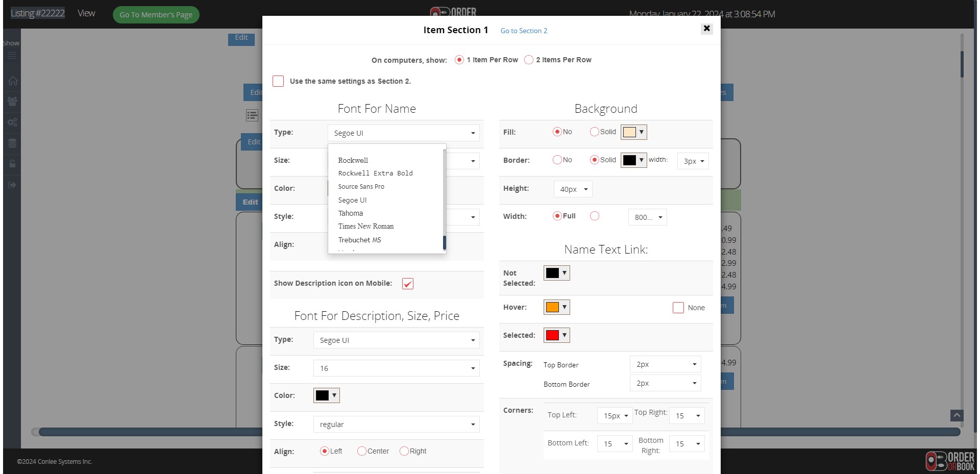The width and height of the screenshot is (980, 474).
Task: Select 1 Item Per Row
Action: (459, 60)
